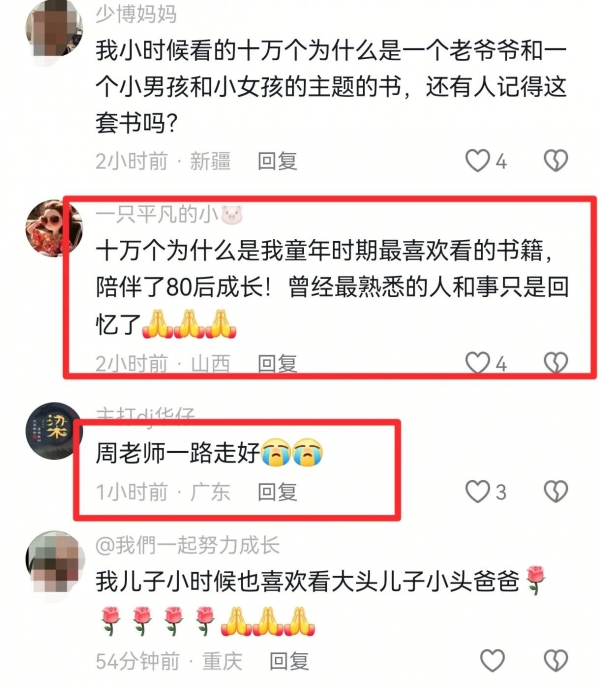Select the comment text about 十万个为什么 80后
This screenshot has width=600, height=689.
pos(332,288)
